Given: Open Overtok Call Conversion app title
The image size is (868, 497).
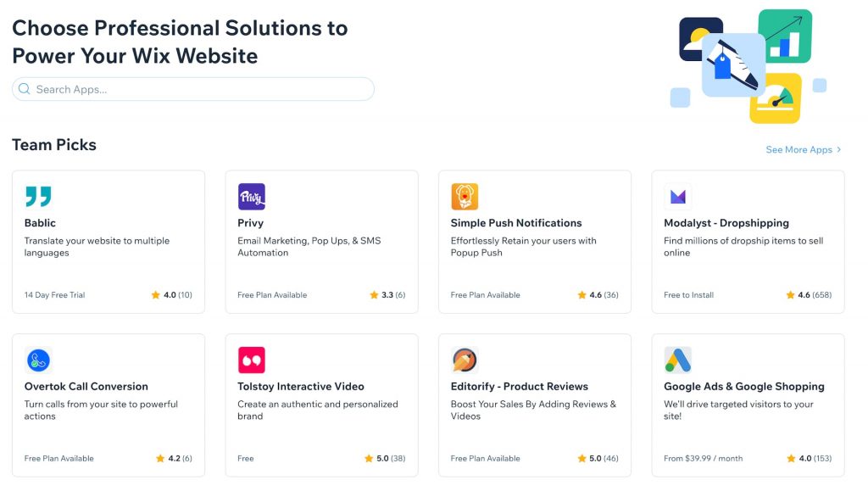Looking at the screenshot, I should pos(86,386).
